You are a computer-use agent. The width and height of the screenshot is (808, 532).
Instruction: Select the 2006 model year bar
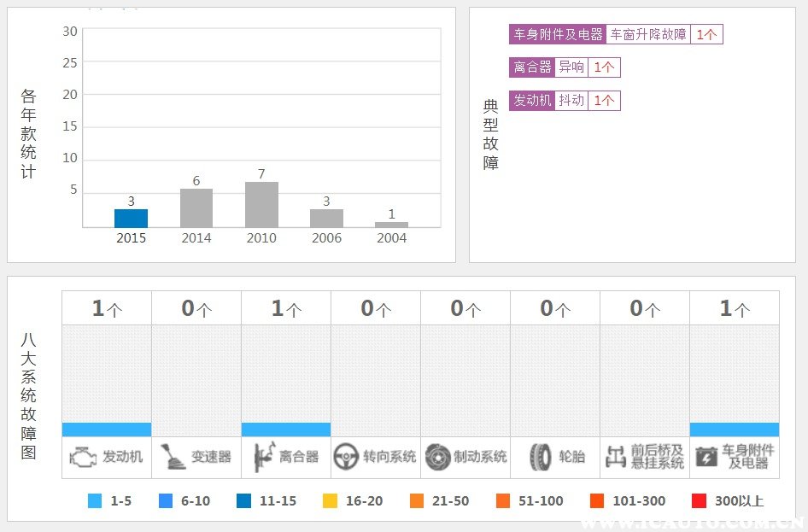[326, 219]
